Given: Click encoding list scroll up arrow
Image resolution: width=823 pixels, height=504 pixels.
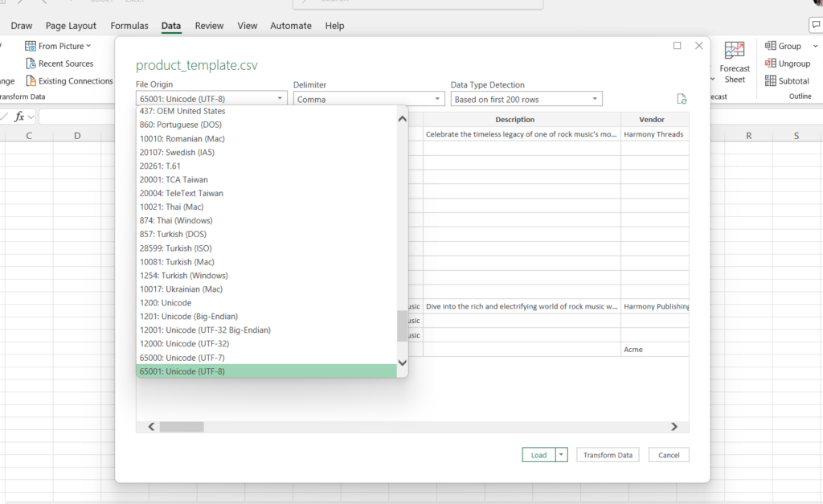Looking at the screenshot, I should tap(403, 119).
